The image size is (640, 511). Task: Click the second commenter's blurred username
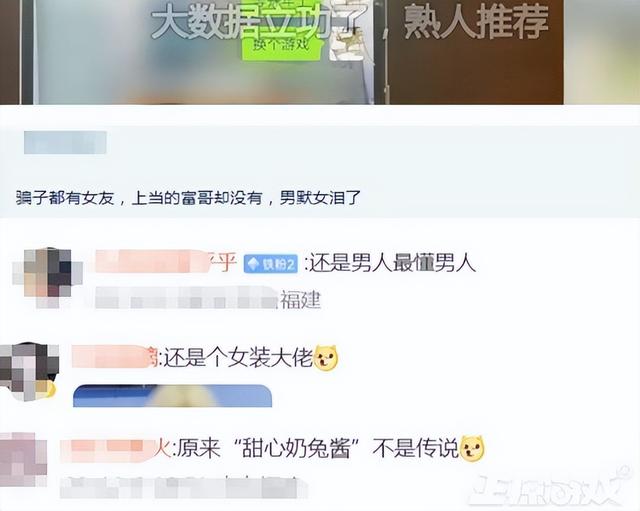116,357
